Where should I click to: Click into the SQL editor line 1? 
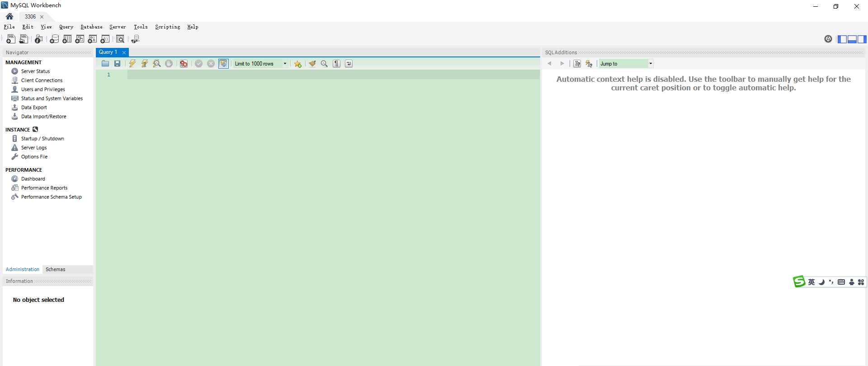point(333,75)
